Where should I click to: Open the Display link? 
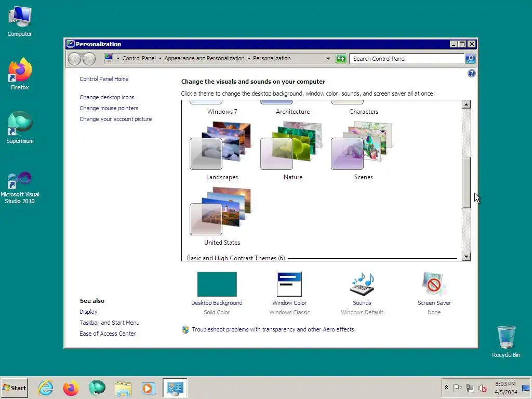coord(88,312)
